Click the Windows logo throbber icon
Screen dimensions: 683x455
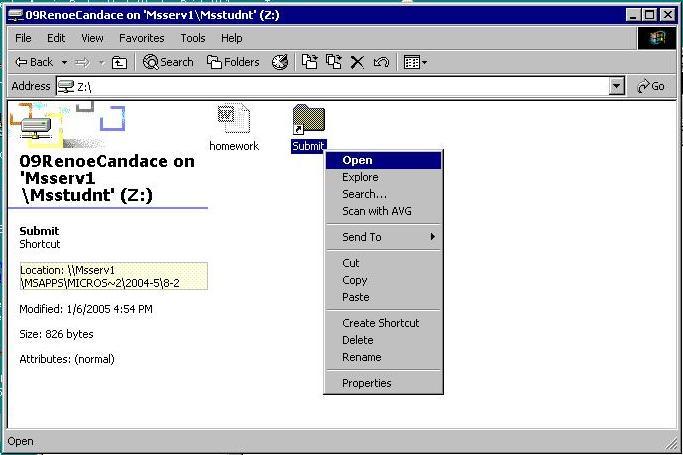[656, 38]
